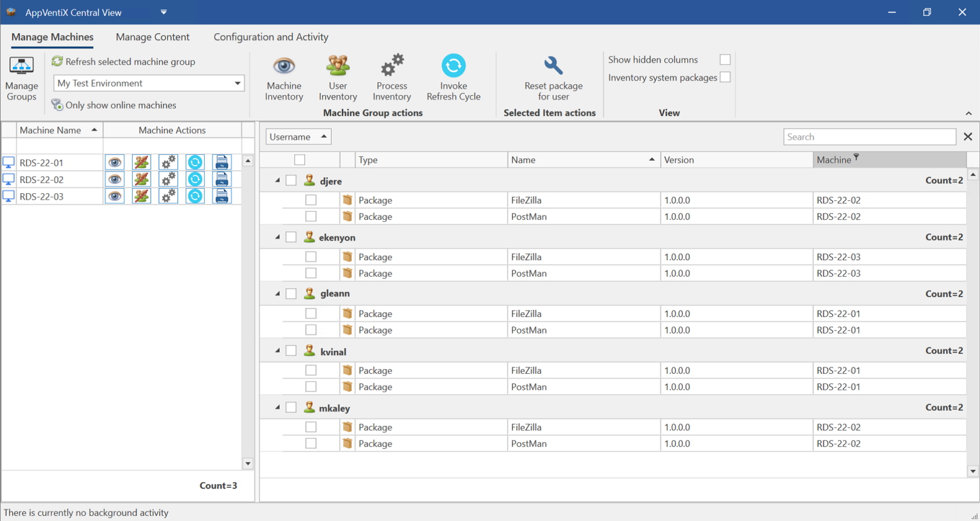980x521 pixels.
Task: Click the eye icon for RDS-22-01
Action: pyautogui.click(x=115, y=163)
